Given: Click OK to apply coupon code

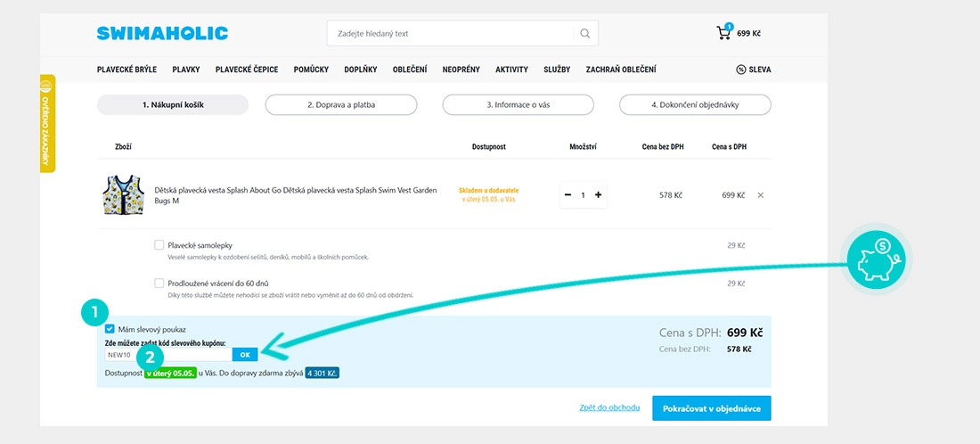Looking at the screenshot, I should (x=245, y=355).
